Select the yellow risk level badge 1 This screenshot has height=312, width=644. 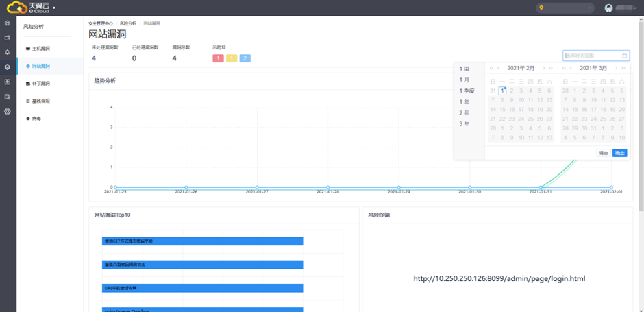coord(232,58)
